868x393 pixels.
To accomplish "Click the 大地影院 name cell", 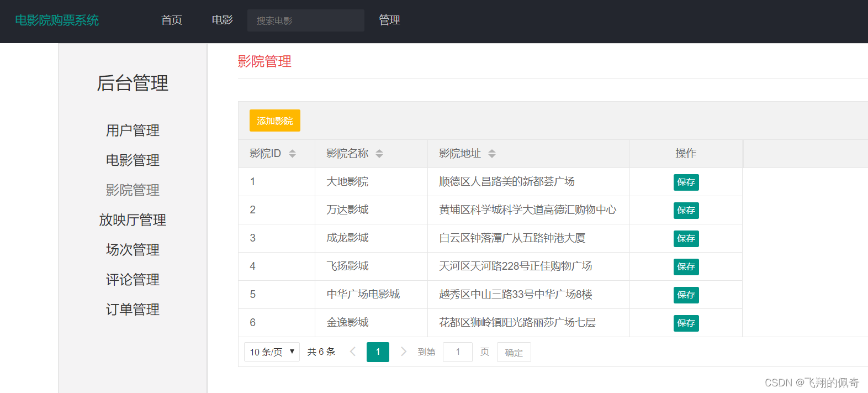I will pyautogui.click(x=372, y=182).
